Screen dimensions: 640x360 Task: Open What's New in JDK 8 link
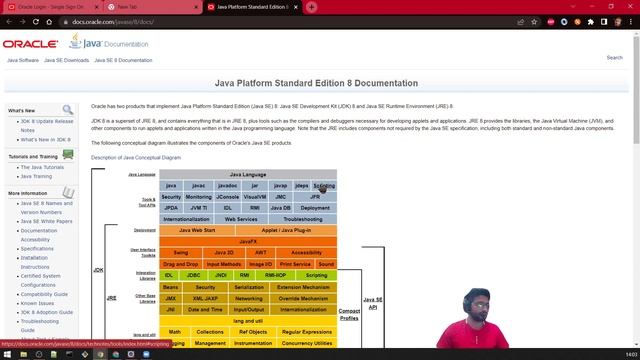coord(45,140)
